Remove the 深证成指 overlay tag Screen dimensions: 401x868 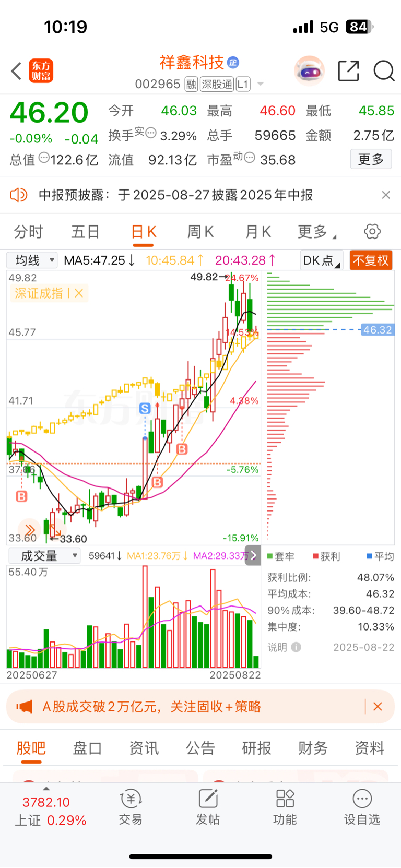[x=78, y=293]
